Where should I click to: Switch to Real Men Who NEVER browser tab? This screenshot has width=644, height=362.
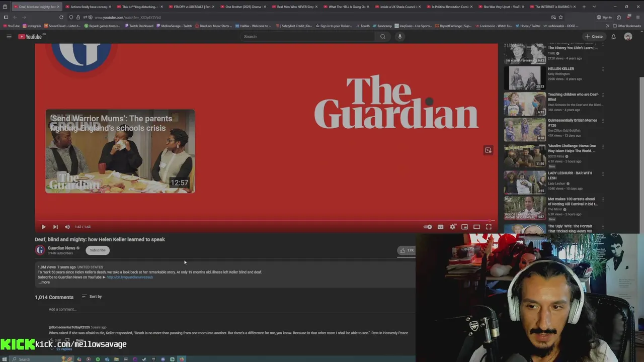[x=295, y=7]
